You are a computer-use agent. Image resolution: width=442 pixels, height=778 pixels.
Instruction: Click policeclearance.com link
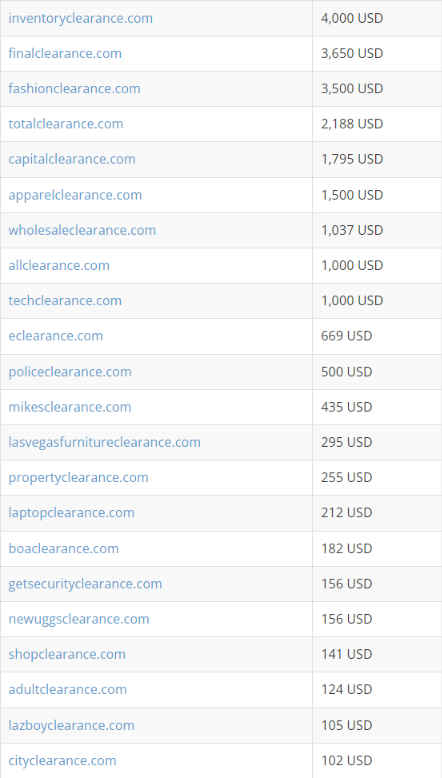pos(70,372)
